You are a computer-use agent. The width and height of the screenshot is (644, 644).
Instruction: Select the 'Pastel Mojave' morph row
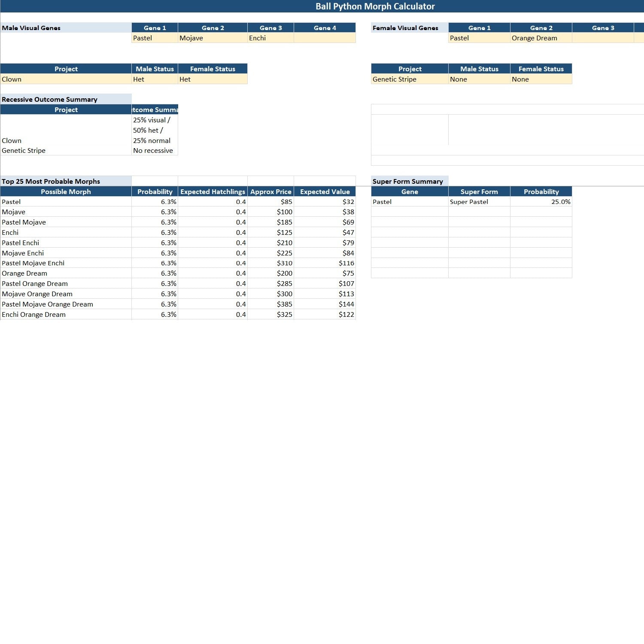[178, 222]
